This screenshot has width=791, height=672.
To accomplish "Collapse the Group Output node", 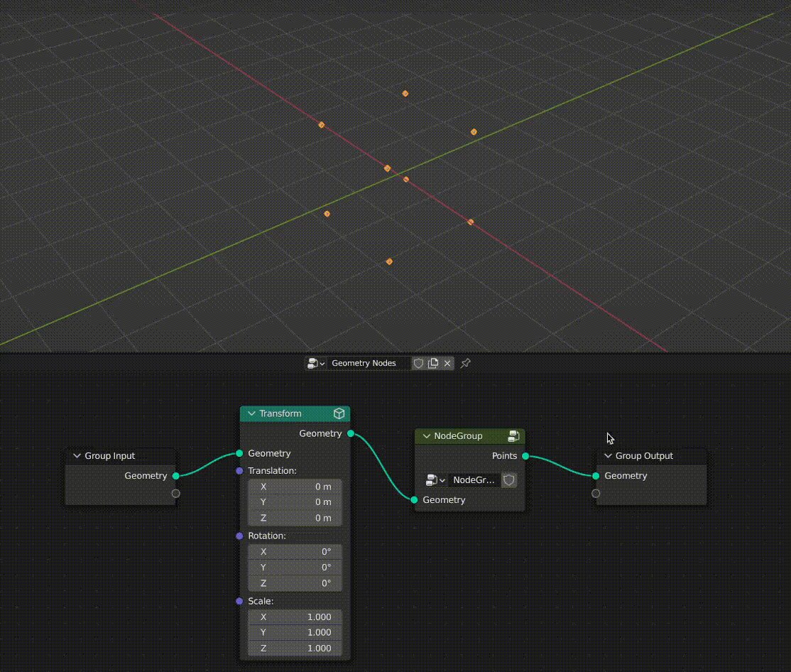I will point(608,456).
